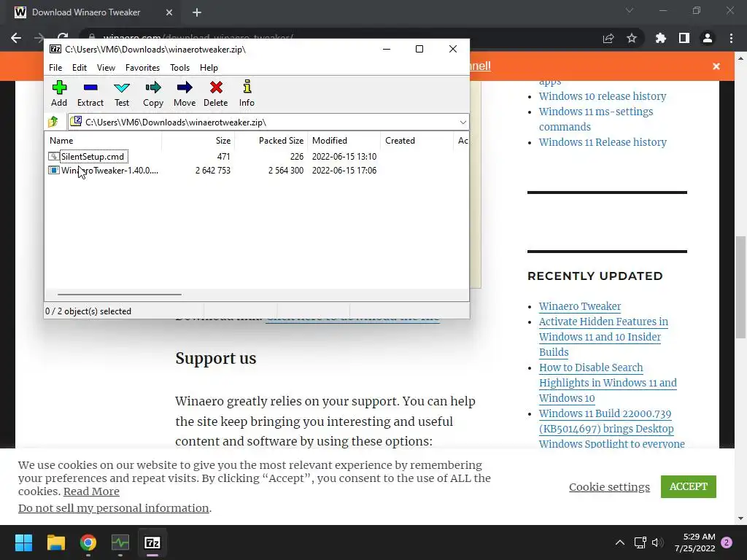747x560 pixels.
Task: Sort by the Packed Size column header
Action: [271, 141]
